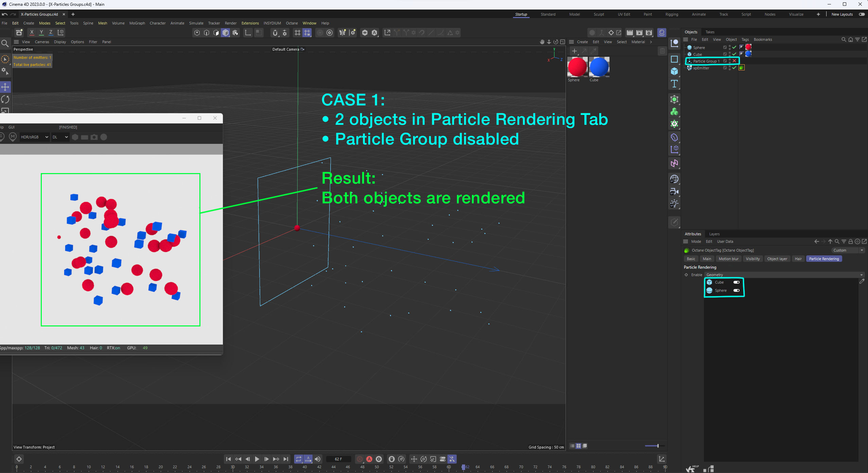The height and width of the screenshot is (473, 868).
Task: Click the Cube primitive icon in side palette
Action: 674,71
